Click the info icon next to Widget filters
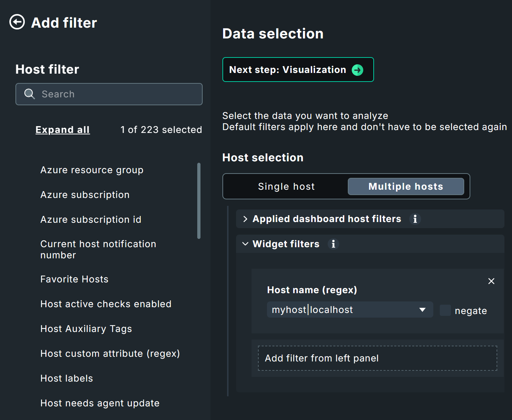512x420 pixels. click(x=333, y=244)
